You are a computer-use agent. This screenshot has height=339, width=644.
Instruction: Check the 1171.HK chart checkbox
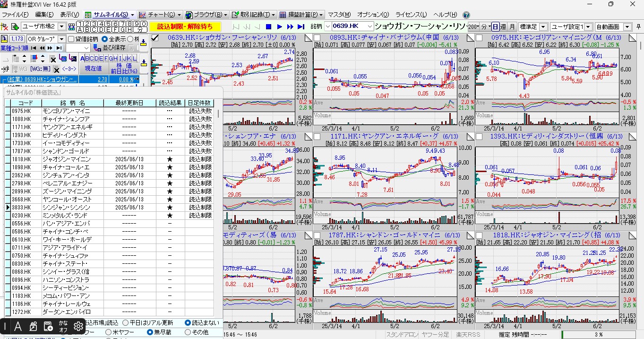click(318, 137)
